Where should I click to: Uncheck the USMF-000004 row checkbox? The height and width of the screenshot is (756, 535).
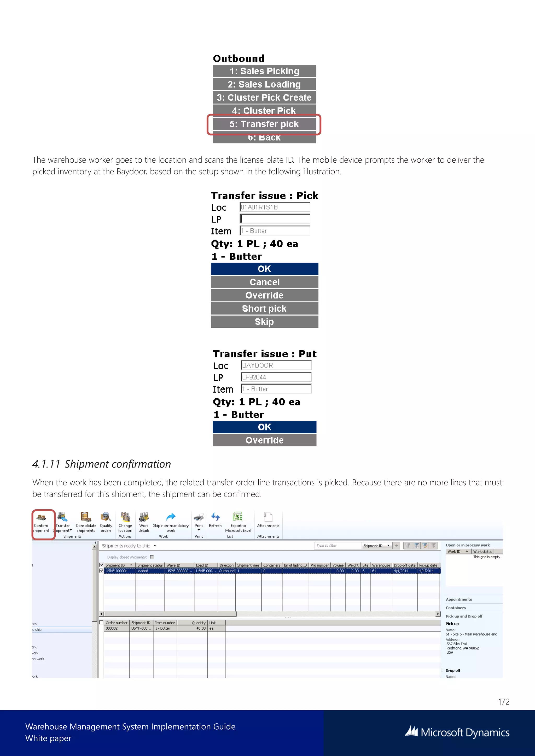pyautogui.click(x=101, y=571)
